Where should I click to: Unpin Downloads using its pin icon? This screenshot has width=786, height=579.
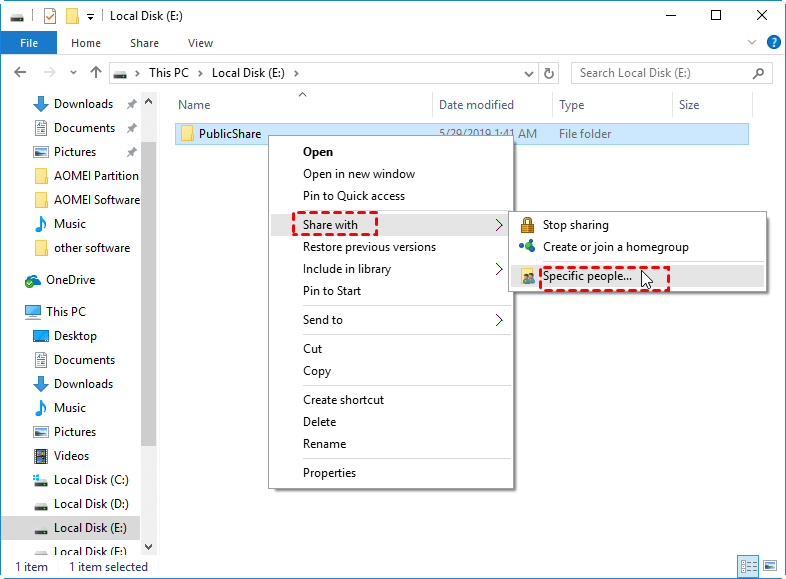(131, 104)
